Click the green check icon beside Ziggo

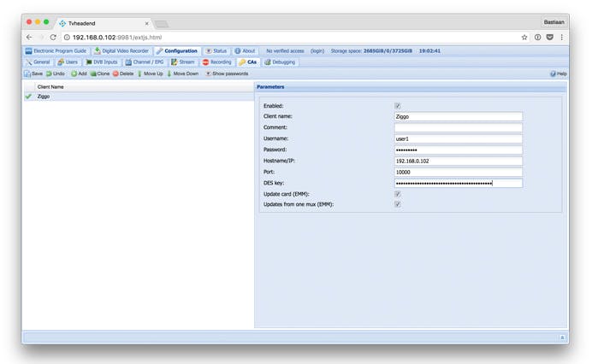(28, 97)
